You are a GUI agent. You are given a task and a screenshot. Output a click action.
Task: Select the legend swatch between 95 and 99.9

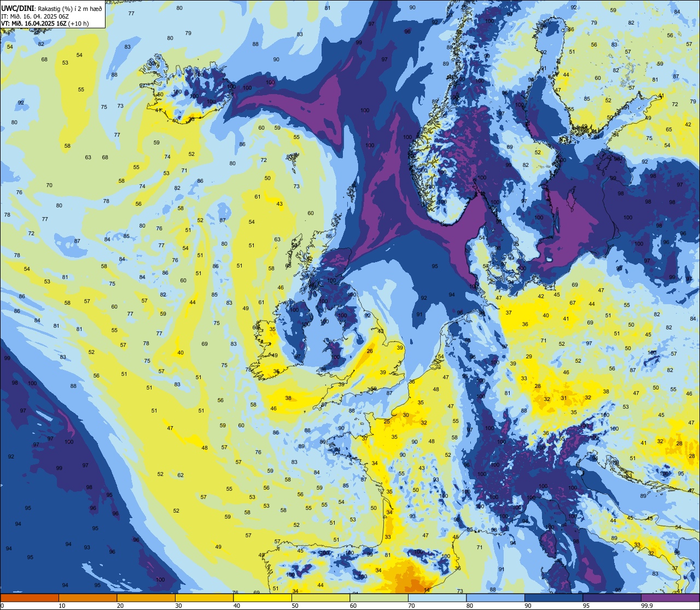[612, 597]
